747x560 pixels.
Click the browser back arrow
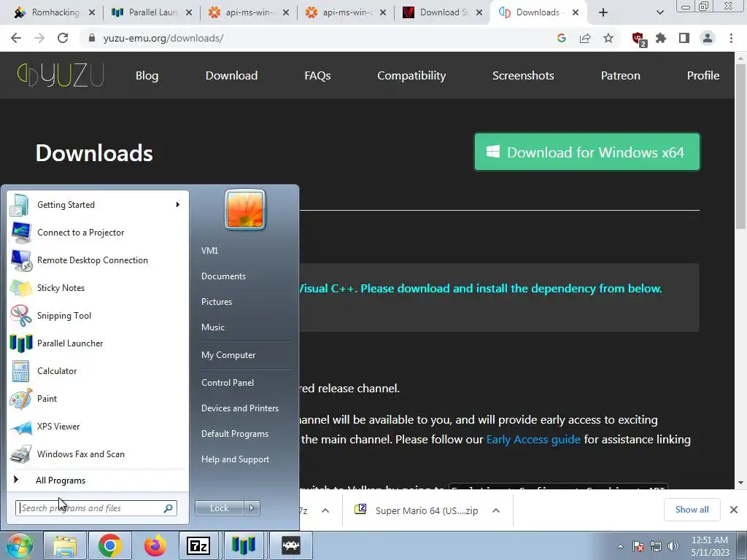(16, 38)
